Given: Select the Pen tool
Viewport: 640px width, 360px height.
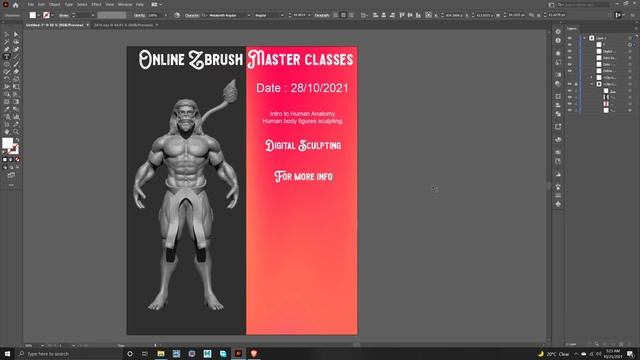Looking at the screenshot, I should [x=7, y=49].
